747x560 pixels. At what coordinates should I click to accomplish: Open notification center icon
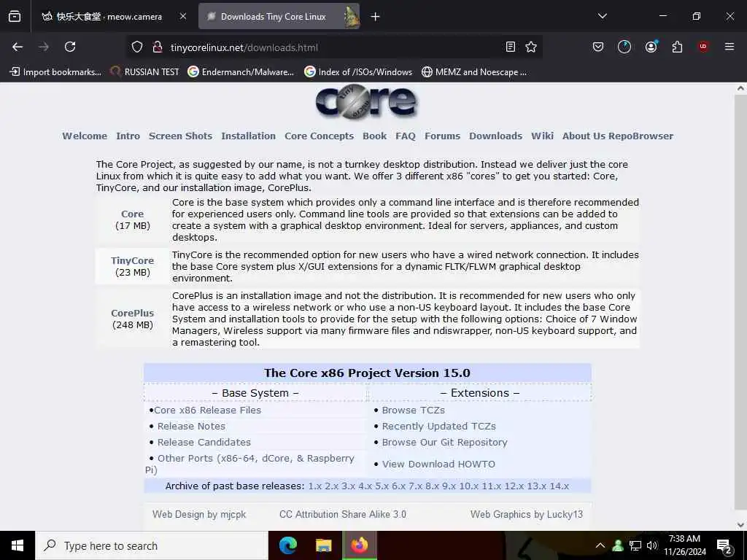click(x=724, y=546)
